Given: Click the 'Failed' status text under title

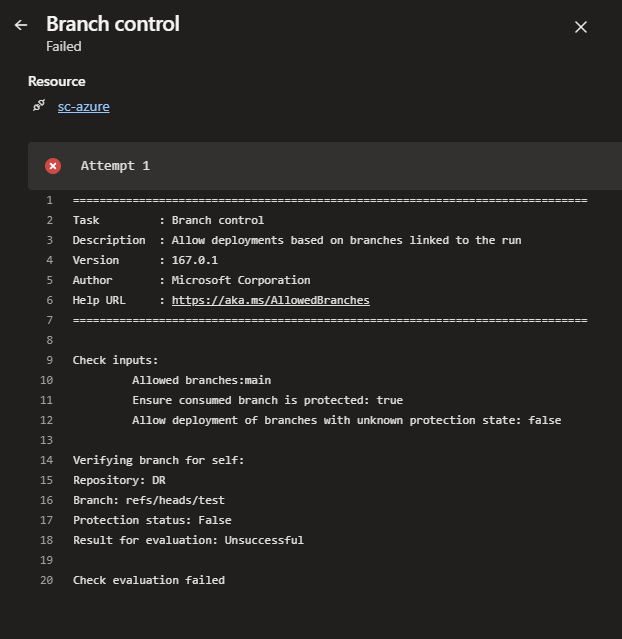Looking at the screenshot, I should pos(64,46).
